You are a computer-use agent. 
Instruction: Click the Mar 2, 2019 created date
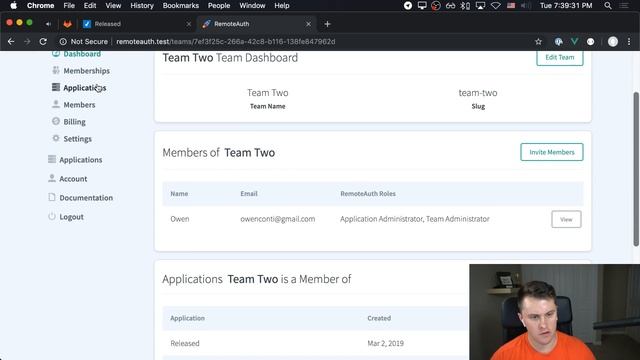385,343
